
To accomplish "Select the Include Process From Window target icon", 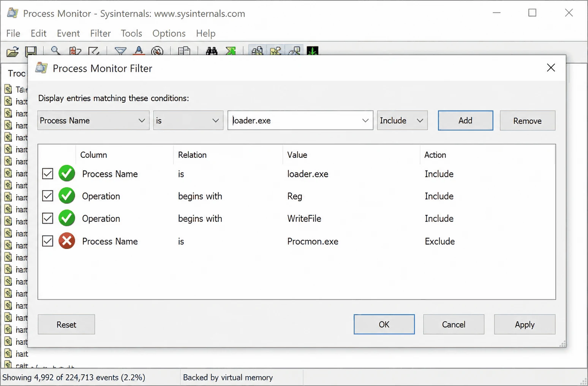I will [157, 51].
